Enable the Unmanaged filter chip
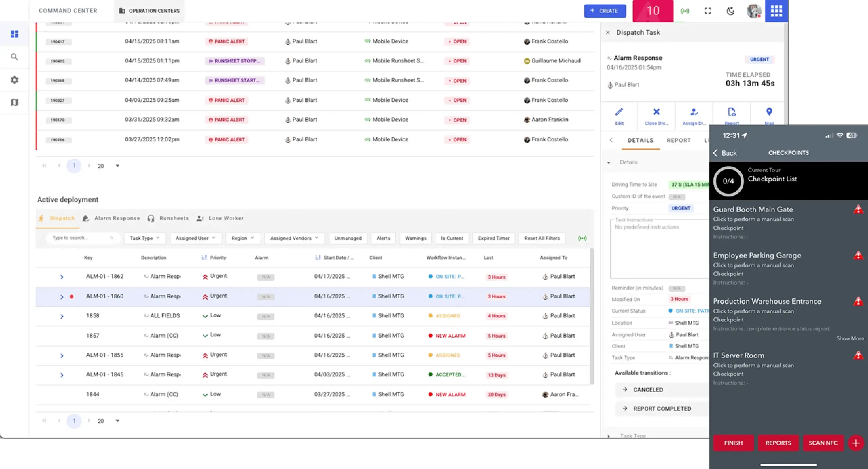The width and height of the screenshot is (868, 469). coord(348,238)
